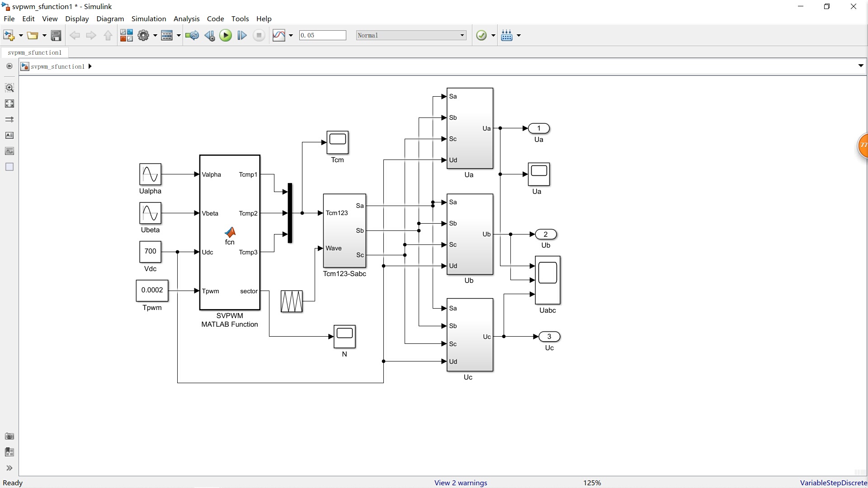Select the N scope block

click(x=344, y=337)
